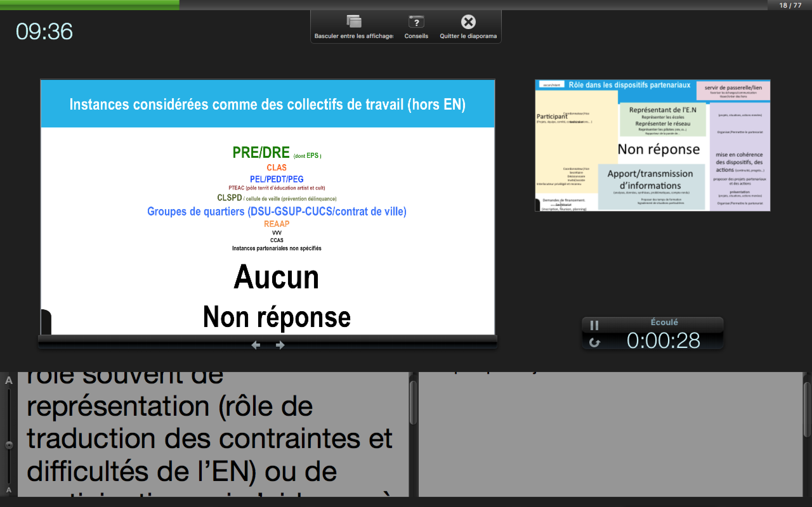
Task: Click the 18 / 77 slide counter
Action: tap(790, 5)
